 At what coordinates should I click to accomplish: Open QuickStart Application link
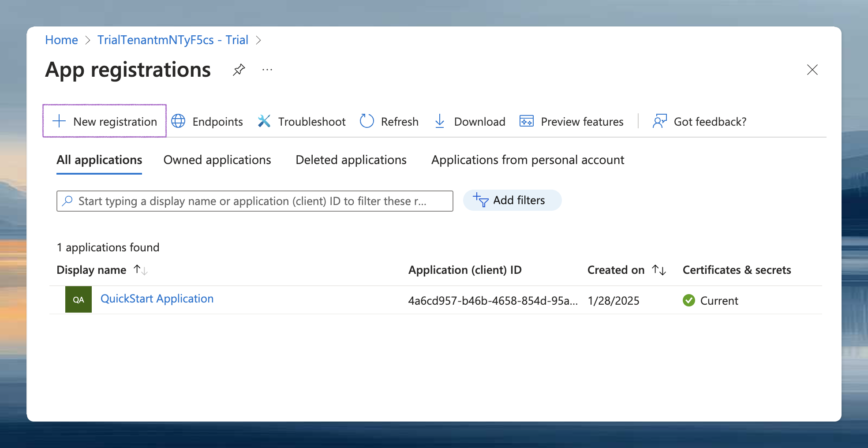[x=157, y=299]
